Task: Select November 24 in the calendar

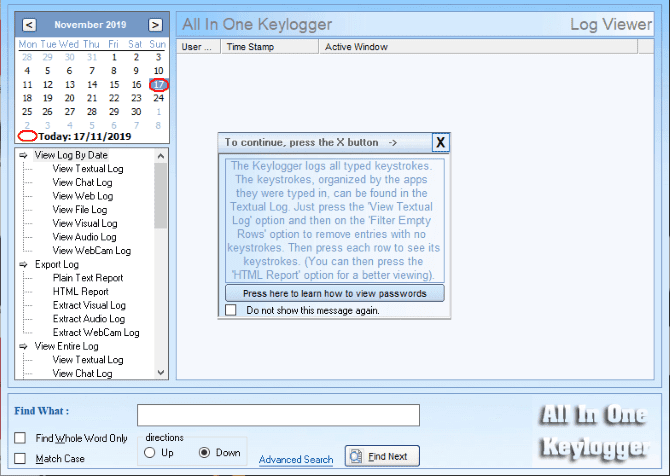Action: 159,98
